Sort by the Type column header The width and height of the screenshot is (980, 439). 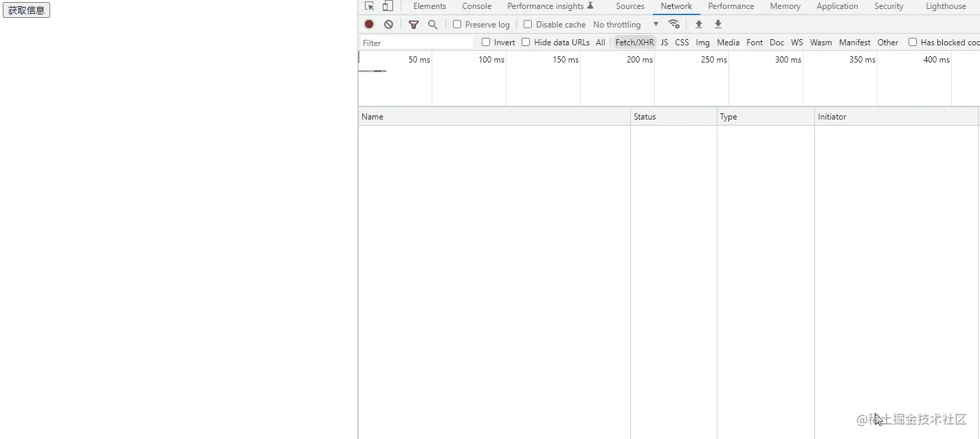[766, 117]
